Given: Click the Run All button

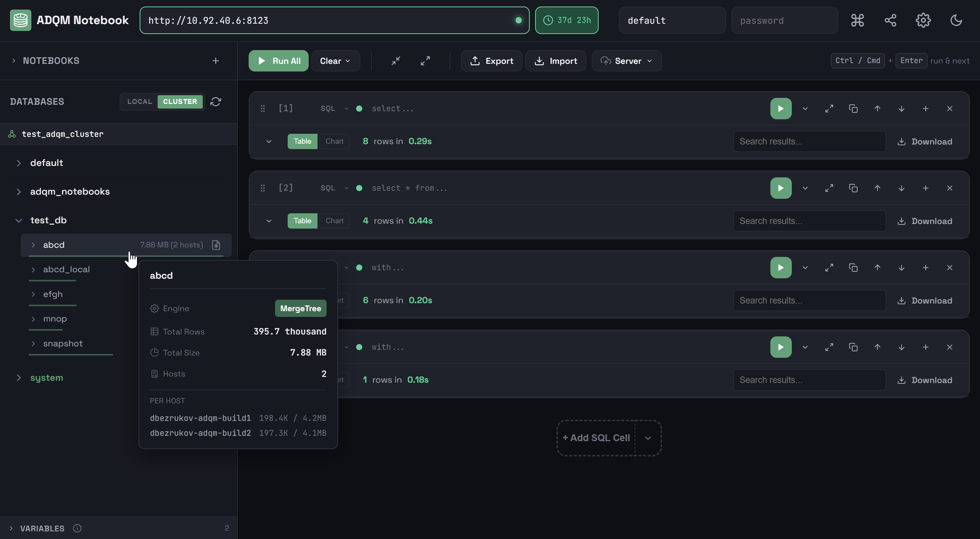Looking at the screenshot, I should coord(278,60).
